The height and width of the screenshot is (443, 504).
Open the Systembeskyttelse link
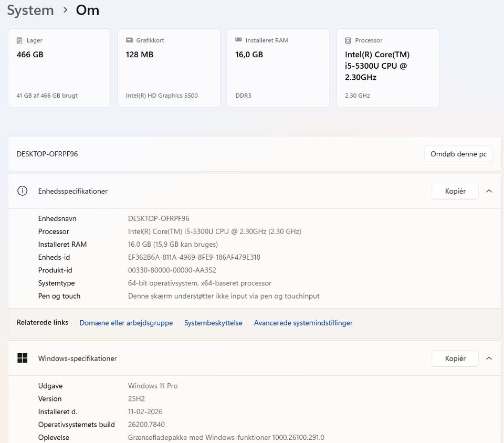[x=213, y=323]
